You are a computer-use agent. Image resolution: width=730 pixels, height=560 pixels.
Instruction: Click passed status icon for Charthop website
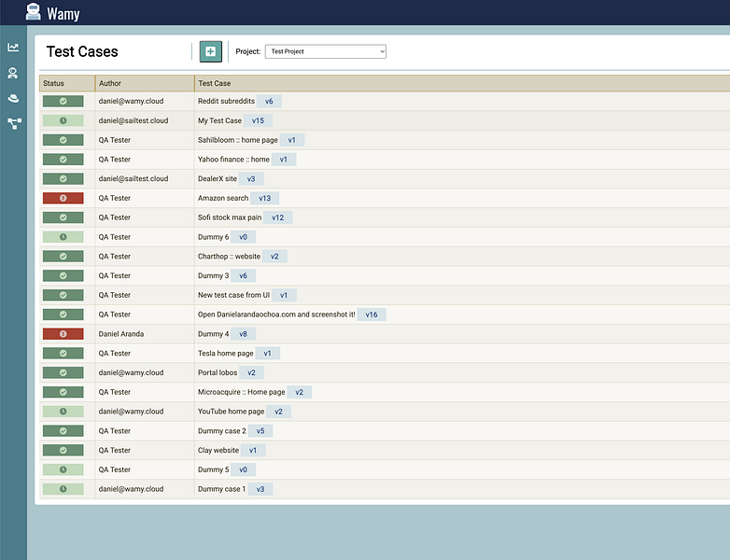(63, 257)
